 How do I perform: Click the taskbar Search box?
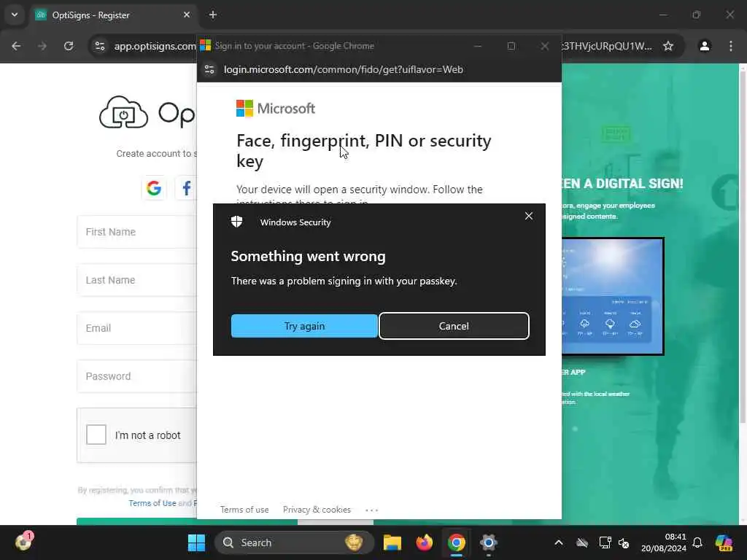click(294, 542)
